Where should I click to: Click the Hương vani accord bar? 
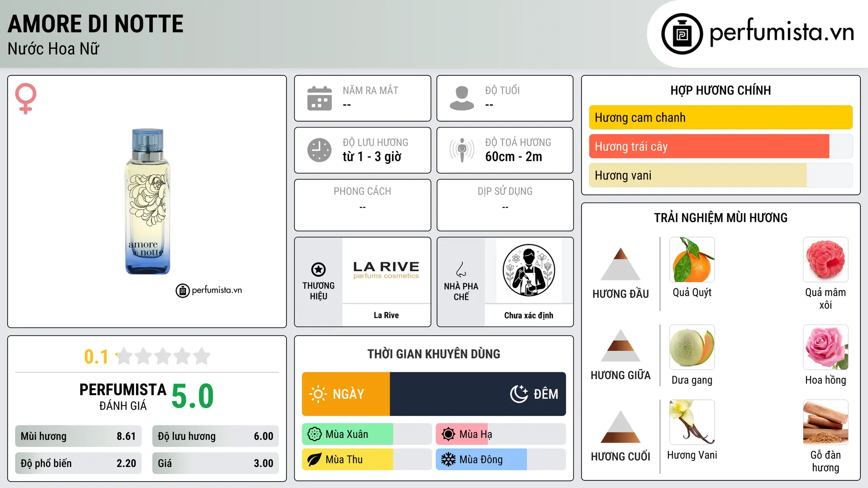tap(721, 175)
